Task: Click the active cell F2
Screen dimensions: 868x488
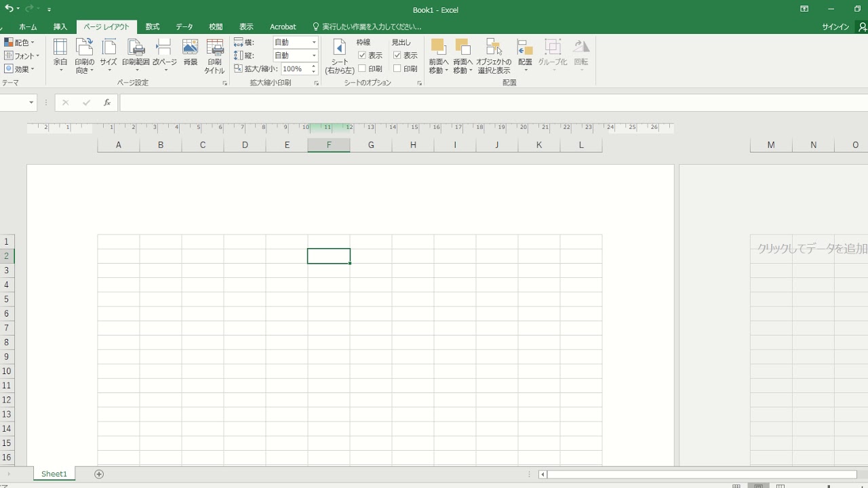Action: point(329,256)
